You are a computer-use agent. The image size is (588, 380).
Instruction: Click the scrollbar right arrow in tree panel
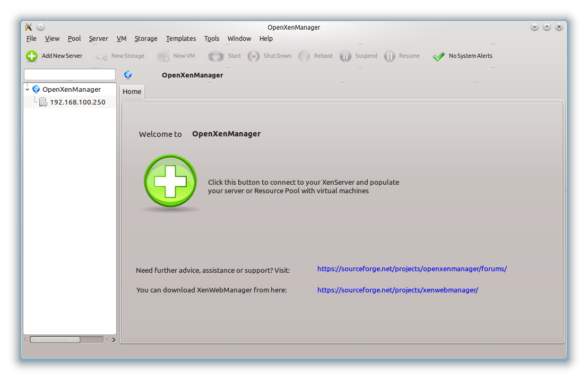tap(114, 340)
